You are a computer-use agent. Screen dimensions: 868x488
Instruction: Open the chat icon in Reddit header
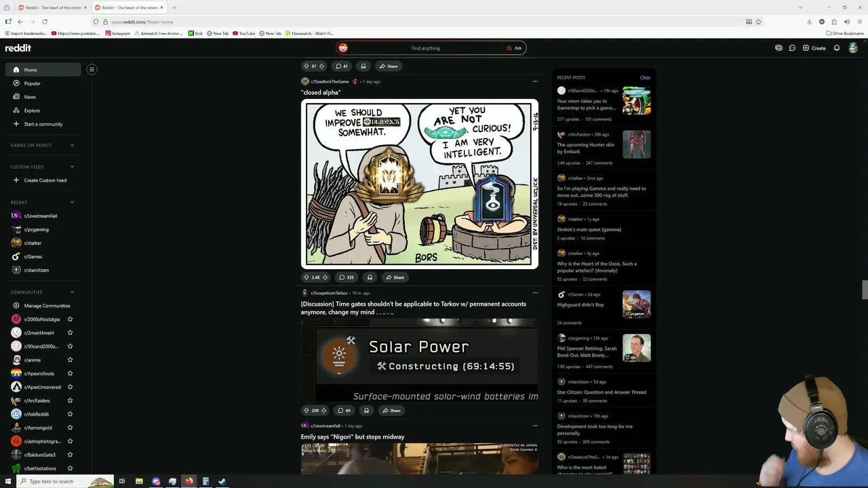[x=792, y=48]
